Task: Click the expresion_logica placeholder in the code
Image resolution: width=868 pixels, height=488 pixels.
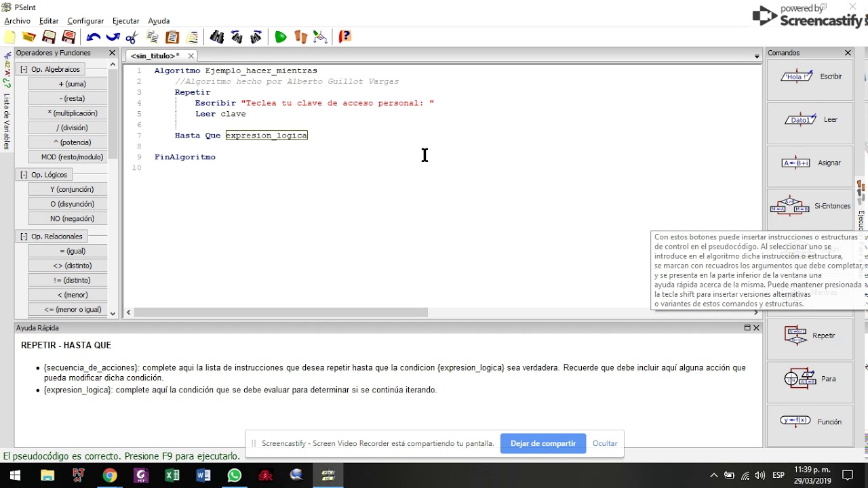Action: (267, 136)
